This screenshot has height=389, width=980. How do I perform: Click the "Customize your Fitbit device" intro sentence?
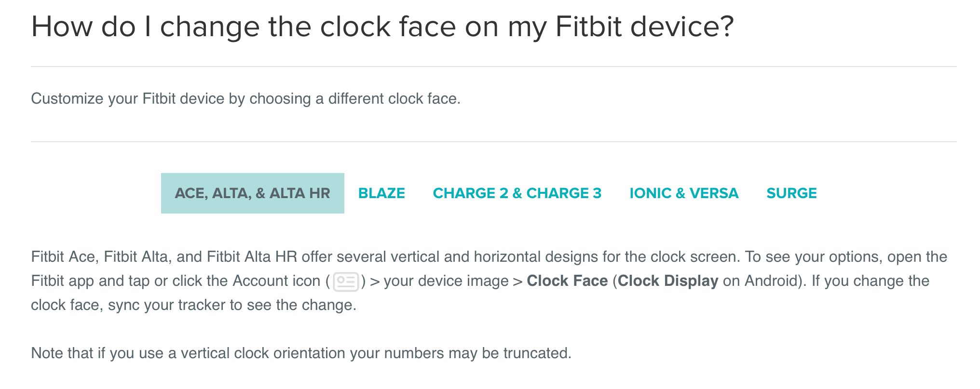click(x=245, y=99)
